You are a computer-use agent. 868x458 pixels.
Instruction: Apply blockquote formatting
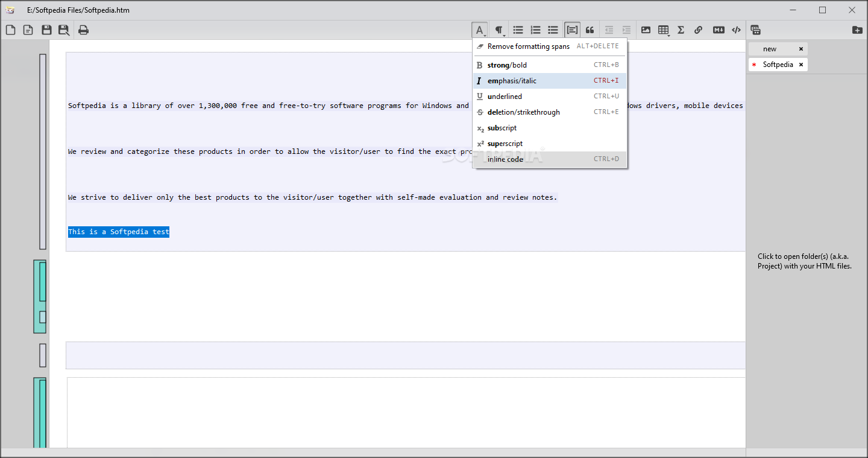590,30
